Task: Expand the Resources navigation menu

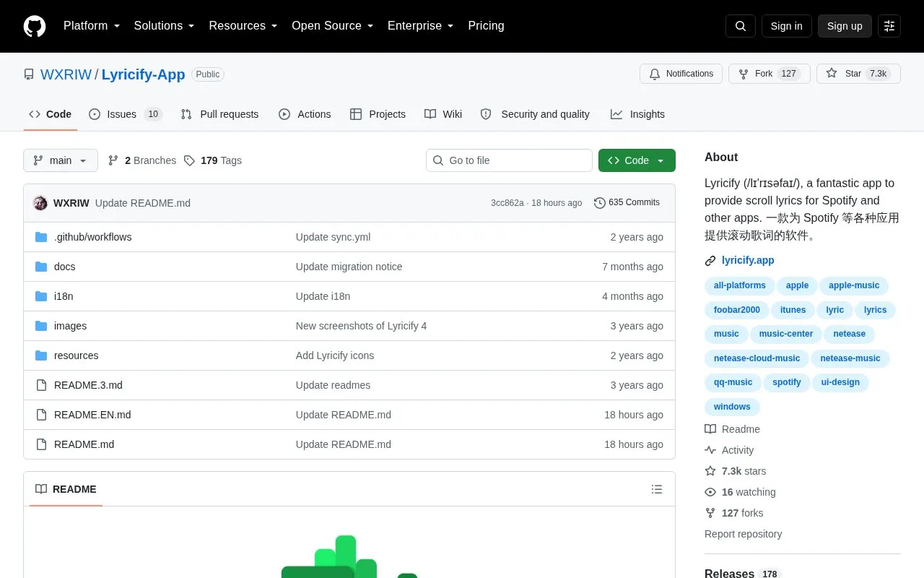Action: 243,26
